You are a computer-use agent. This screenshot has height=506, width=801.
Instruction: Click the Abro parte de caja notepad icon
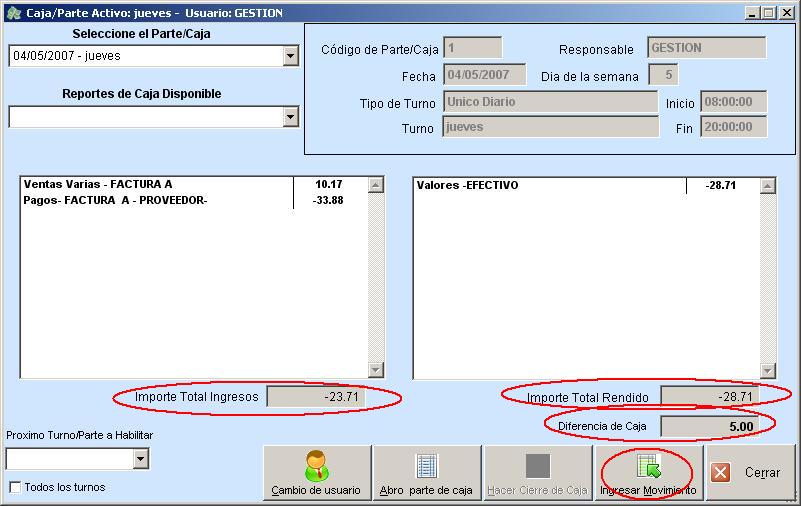426,466
